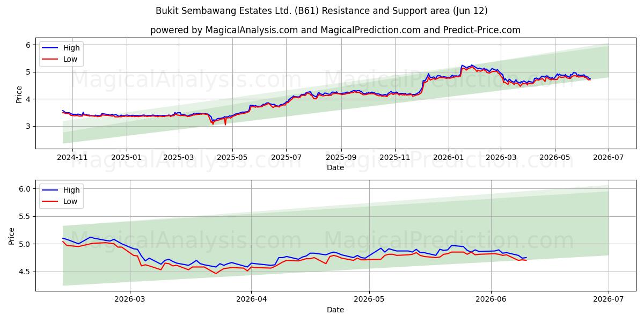Click the 2025-05 date tick label
Image resolution: width=644 pixels, height=322 pixels.
click(x=232, y=158)
